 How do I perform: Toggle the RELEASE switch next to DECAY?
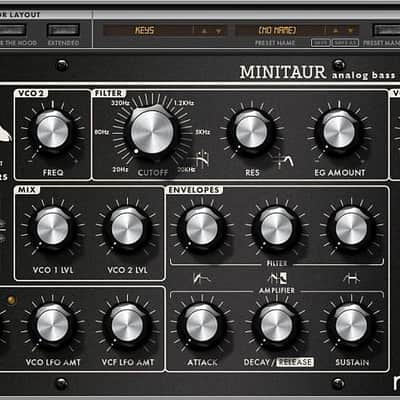click(x=295, y=362)
